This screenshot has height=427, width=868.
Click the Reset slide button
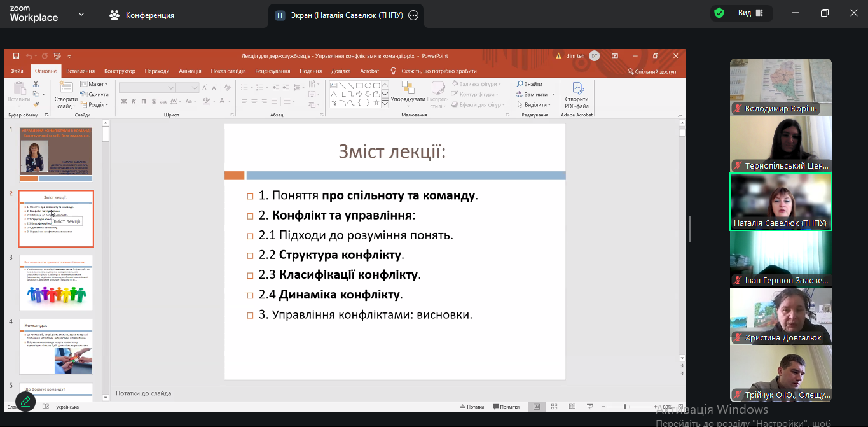point(95,94)
